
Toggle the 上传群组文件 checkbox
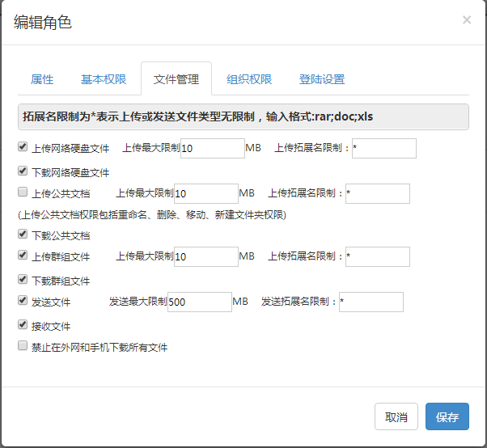click(23, 255)
